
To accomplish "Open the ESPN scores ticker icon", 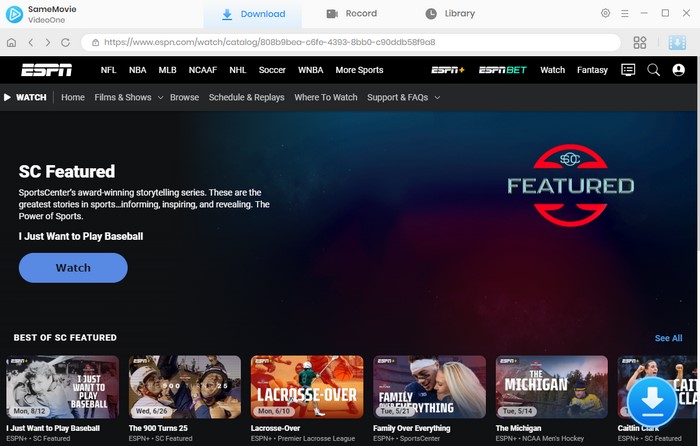I will coord(628,70).
